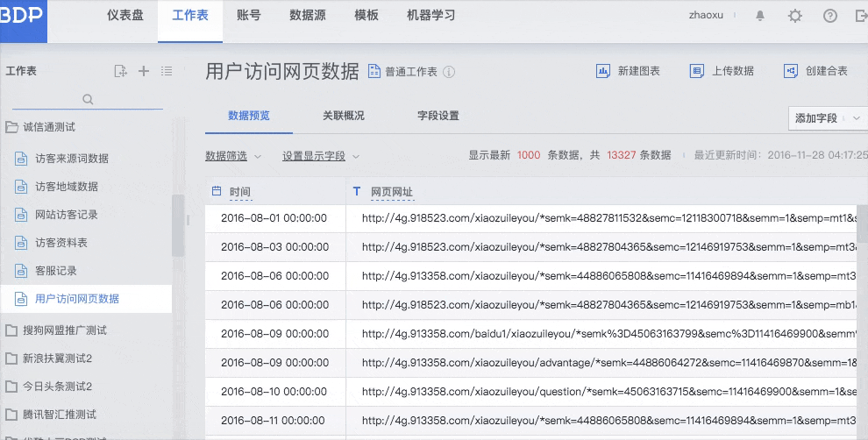
Task: Open the help question mark icon
Action: pos(829,16)
